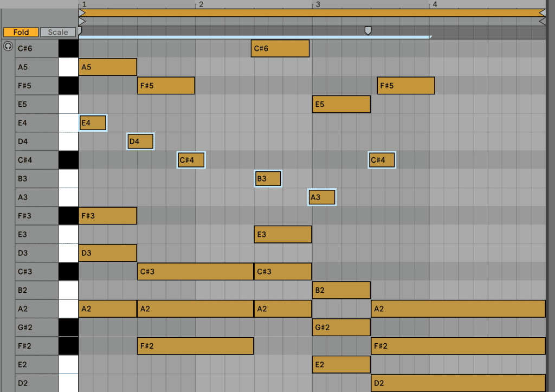This screenshot has width=555, height=392.
Task: Select the orange loop brace bar
Action: [x=312, y=12]
